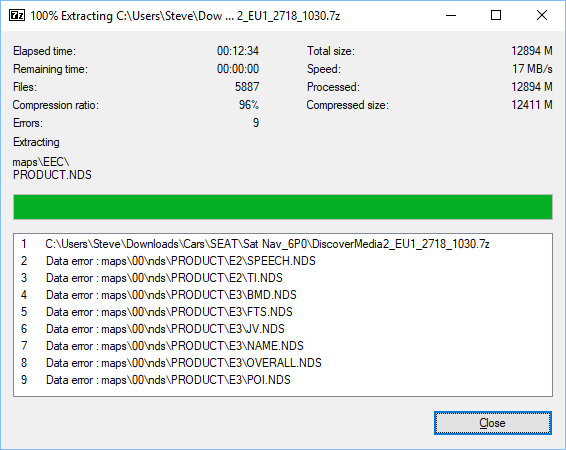Minimize the extraction window

(451, 16)
